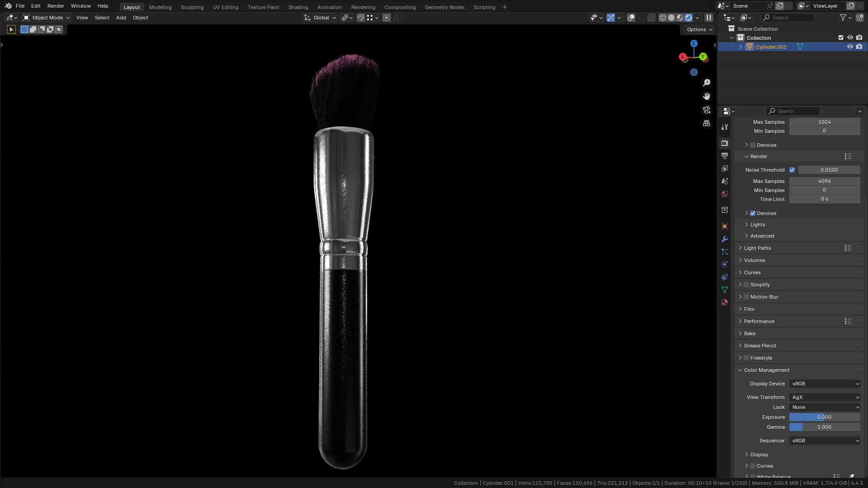This screenshot has height=488, width=868.
Task: Exclude Collection from view layer checkbox
Action: 841,38
